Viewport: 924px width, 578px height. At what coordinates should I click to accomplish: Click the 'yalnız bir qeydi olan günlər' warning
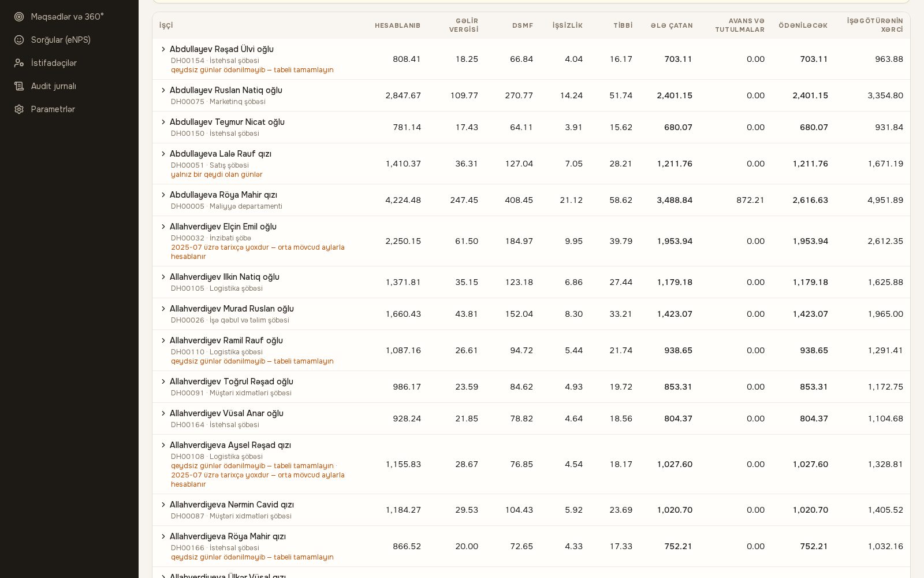click(x=217, y=175)
